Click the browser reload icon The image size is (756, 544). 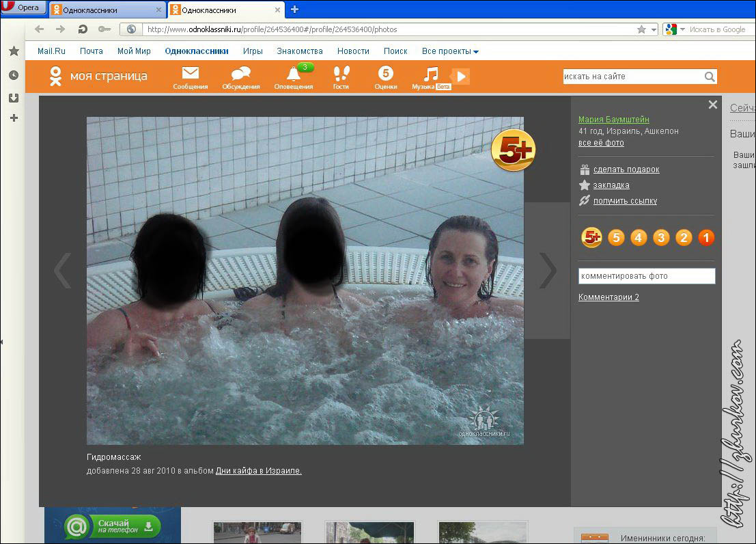pyautogui.click(x=83, y=29)
